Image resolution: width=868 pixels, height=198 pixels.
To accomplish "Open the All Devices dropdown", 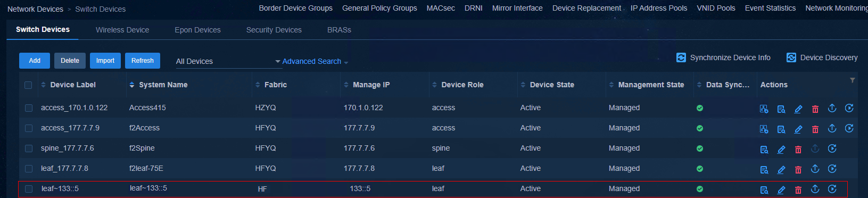I will [228, 61].
